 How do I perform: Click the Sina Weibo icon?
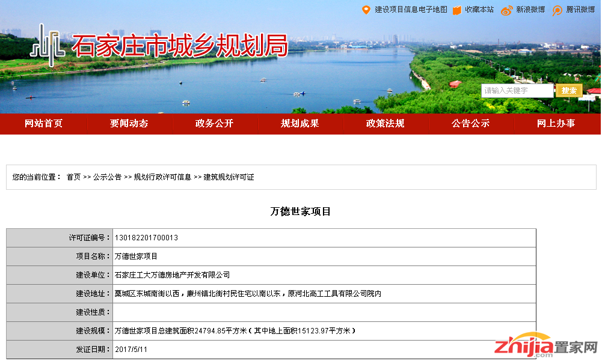(x=506, y=10)
